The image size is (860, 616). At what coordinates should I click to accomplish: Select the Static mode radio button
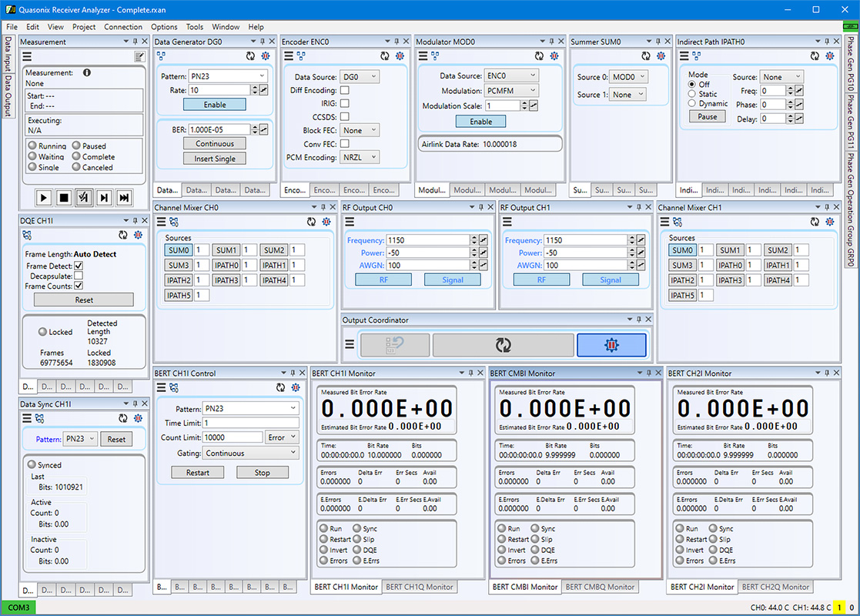pos(692,94)
